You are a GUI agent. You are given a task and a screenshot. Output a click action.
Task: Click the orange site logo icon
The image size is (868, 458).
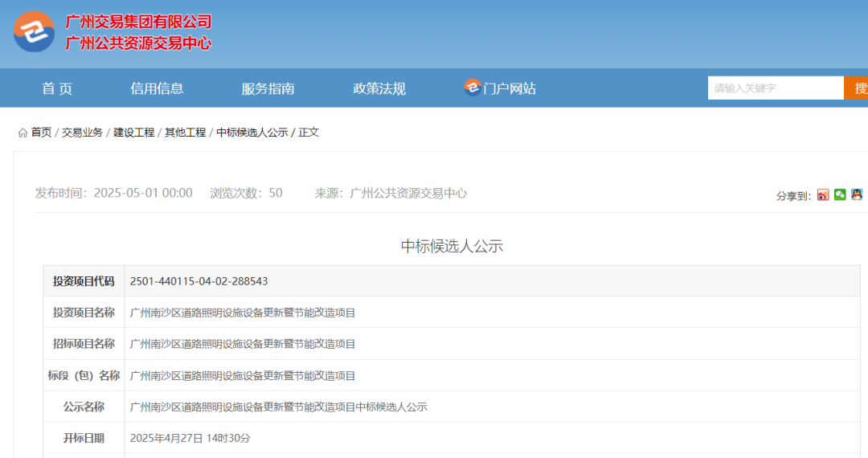click(x=35, y=32)
